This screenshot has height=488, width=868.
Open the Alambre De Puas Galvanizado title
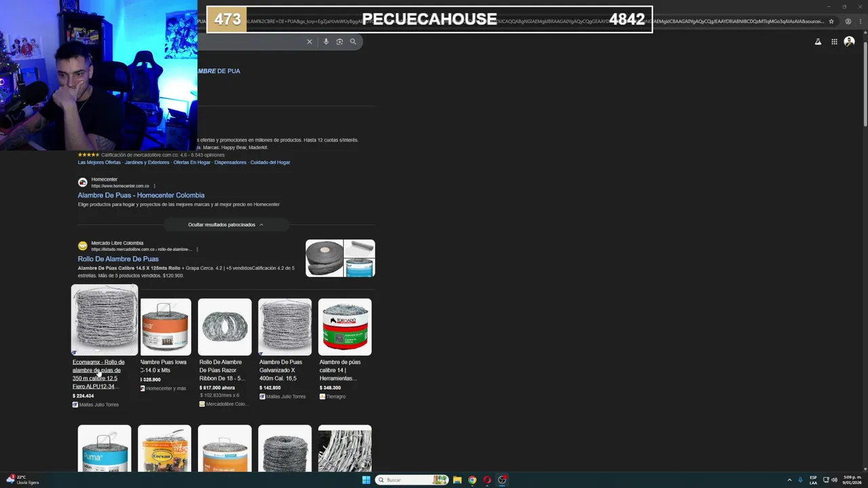(x=281, y=370)
